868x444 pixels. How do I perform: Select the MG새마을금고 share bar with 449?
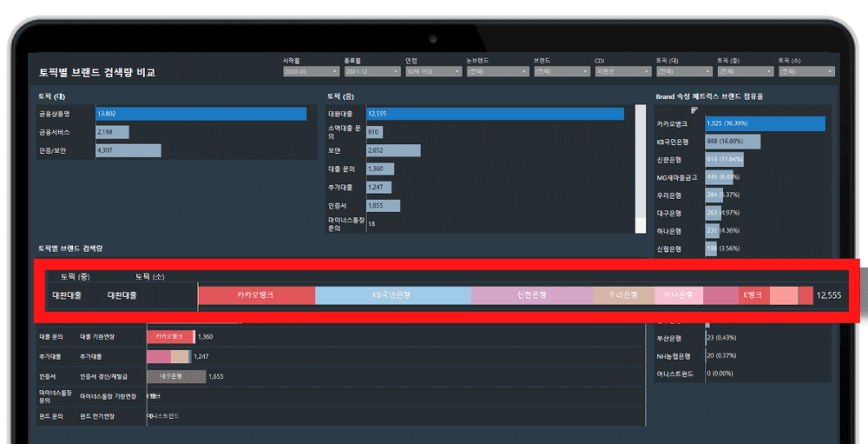click(719, 177)
